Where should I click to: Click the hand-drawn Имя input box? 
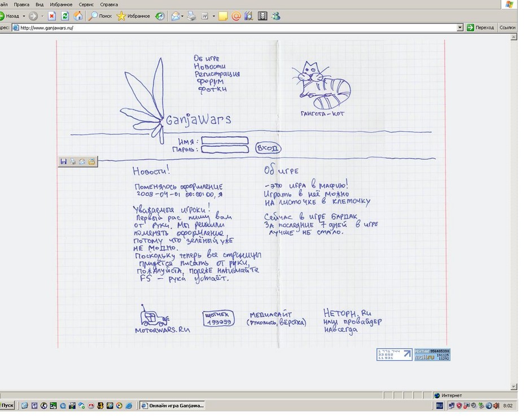tap(225, 141)
